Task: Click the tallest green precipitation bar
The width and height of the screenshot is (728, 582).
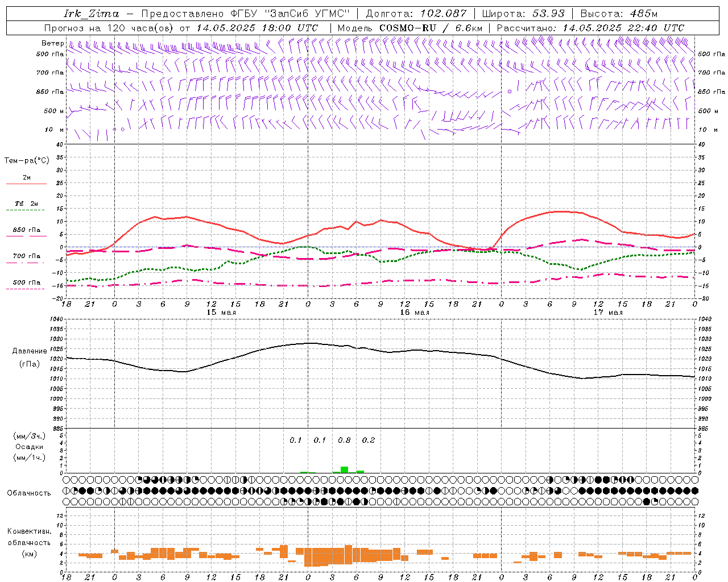Action: (x=344, y=469)
